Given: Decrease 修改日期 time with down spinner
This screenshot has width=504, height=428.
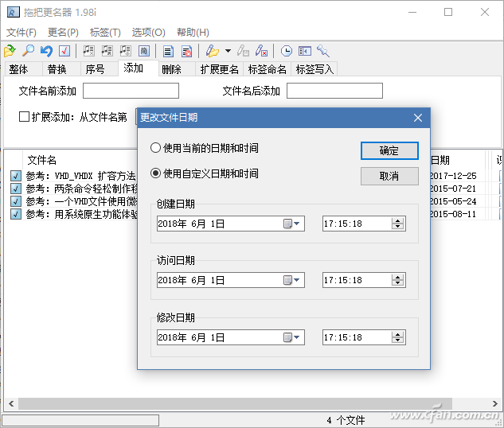Looking at the screenshot, I should (x=398, y=340).
